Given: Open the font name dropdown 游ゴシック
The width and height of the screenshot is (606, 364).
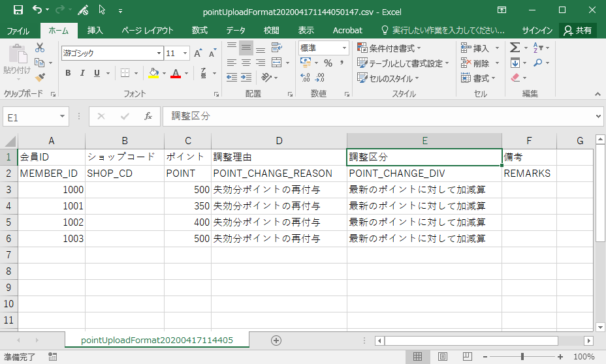Looking at the screenshot, I should [159, 53].
